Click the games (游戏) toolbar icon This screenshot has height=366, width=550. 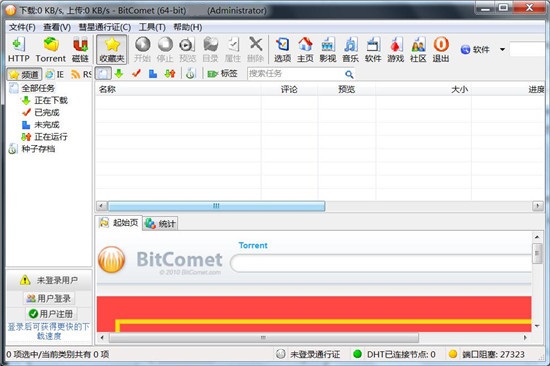click(396, 49)
